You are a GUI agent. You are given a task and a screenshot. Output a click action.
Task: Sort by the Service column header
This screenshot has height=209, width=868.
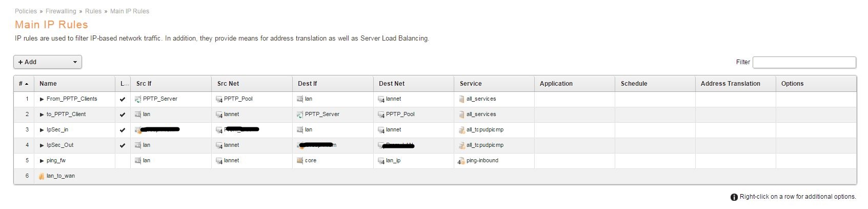tap(471, 84)
